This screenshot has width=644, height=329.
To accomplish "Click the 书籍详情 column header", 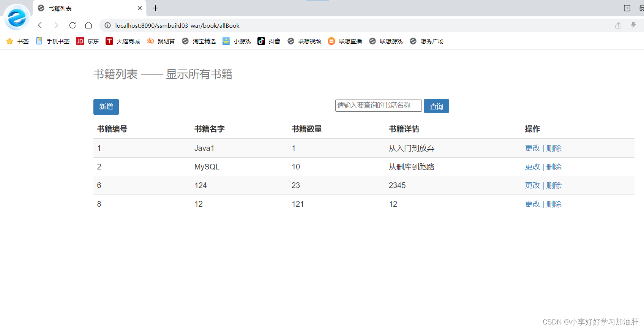I will pyautogui.click(x=404, y=129).
